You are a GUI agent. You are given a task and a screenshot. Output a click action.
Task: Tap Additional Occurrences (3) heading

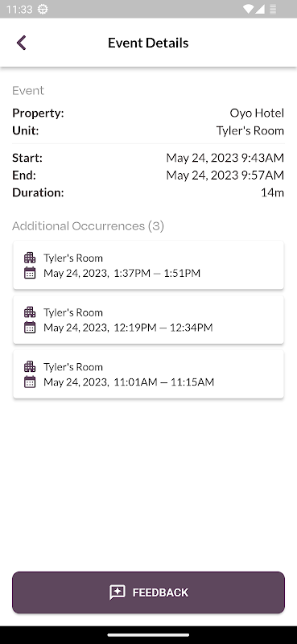point(88,226)
